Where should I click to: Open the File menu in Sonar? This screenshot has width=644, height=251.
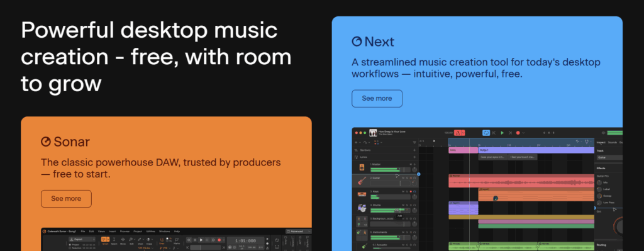point(83,231)
